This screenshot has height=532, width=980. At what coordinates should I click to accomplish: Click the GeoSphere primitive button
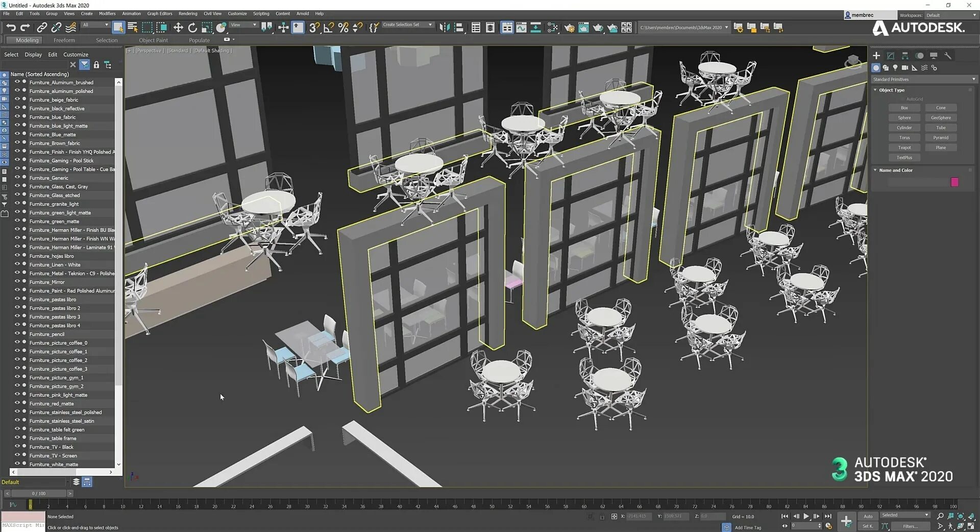tap(941, 117)
